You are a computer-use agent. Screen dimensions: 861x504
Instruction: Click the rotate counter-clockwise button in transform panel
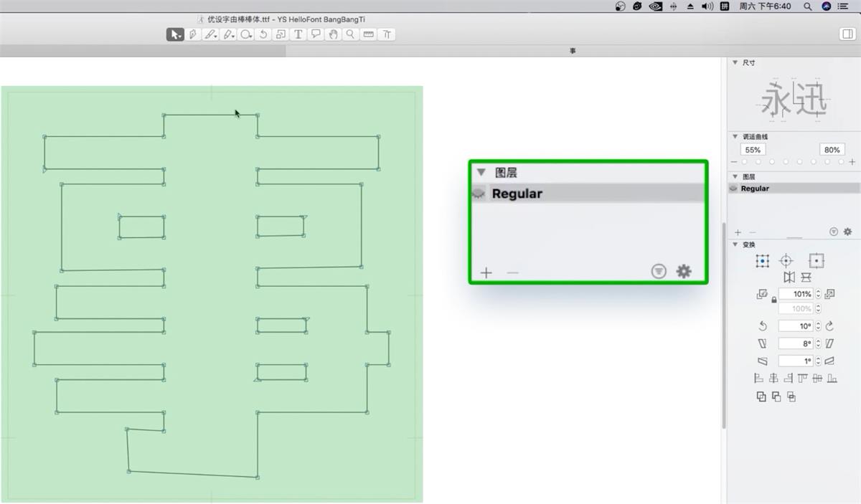coord(762,326)
